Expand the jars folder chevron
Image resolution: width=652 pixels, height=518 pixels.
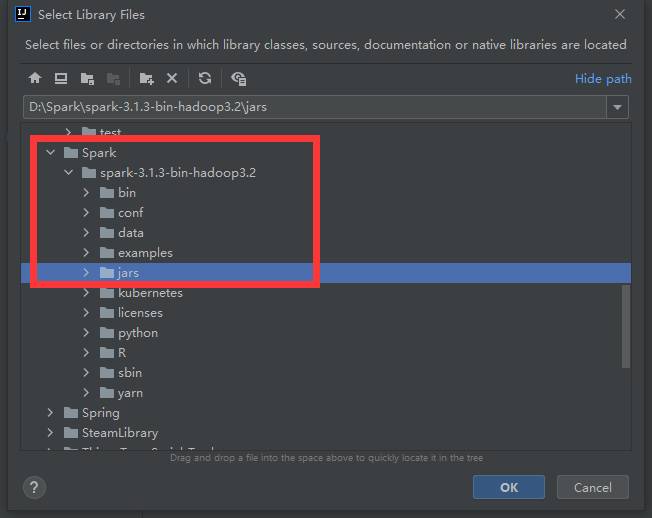coord(86,273)
